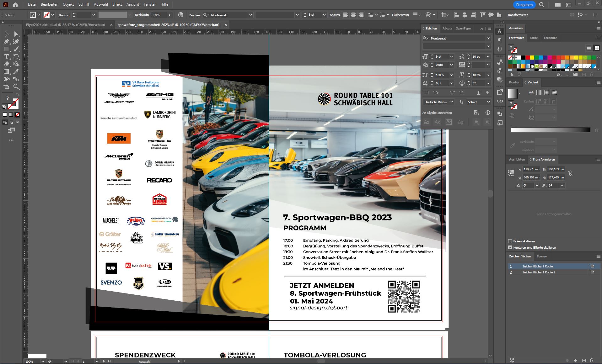Viewport: 602px width, 364px height.
Task: Open the Montserrat font dropdown in control bar
Action: pyautogui.click(x=250, y=15)
